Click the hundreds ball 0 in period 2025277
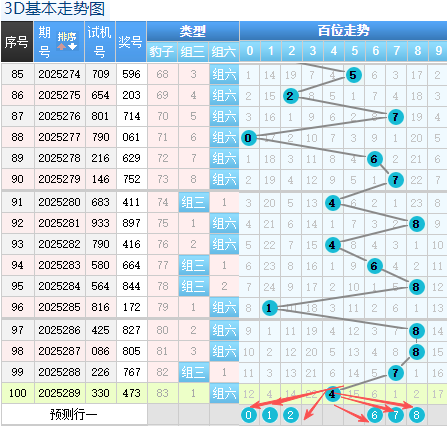Screen dimensions: 447x427 click(x=249, y=138)
